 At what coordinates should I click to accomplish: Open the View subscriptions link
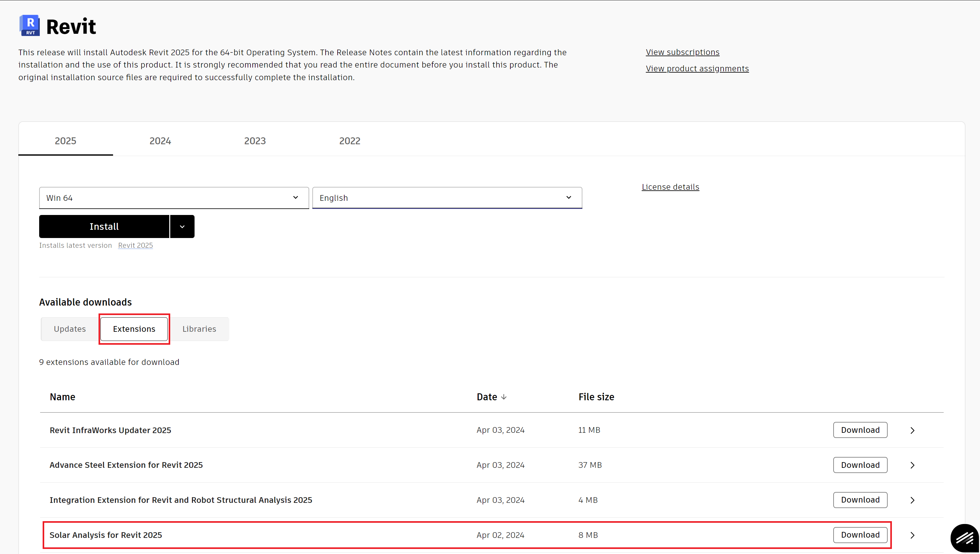click(x=682, y=52)
